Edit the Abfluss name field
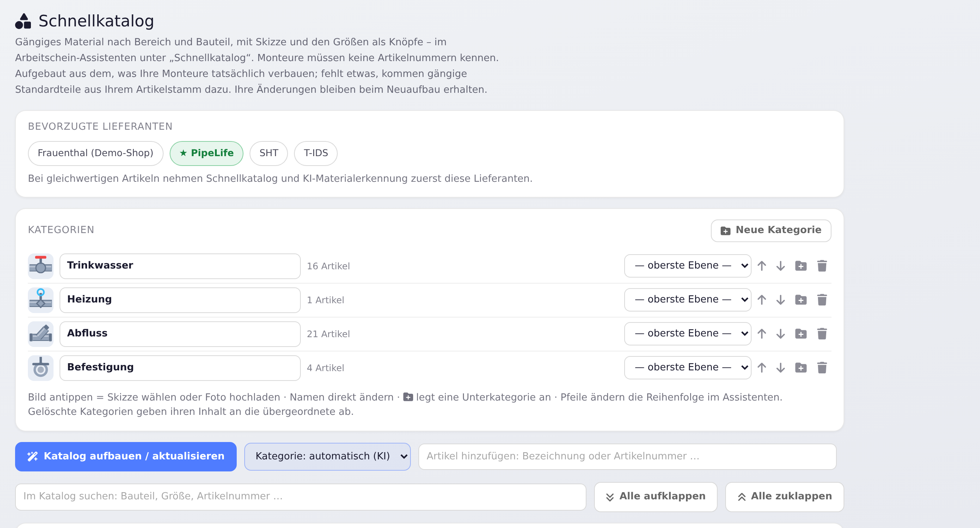The image size is (980, 528). tap(180, 333)
